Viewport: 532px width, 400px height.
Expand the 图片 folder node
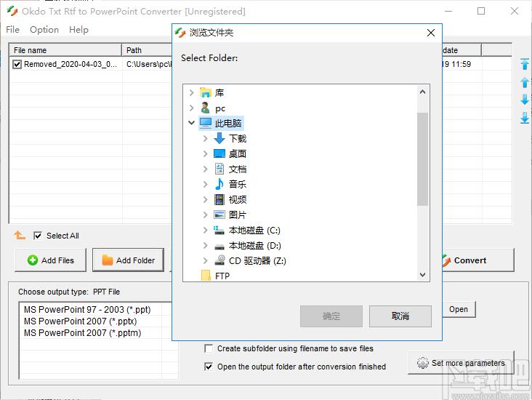click(205, 215)
